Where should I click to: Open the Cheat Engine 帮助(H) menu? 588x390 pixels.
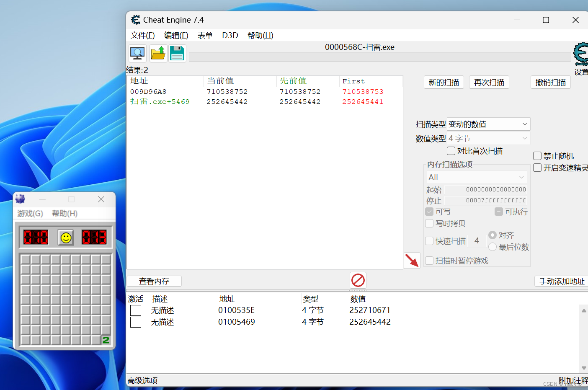tap(260, 35)
